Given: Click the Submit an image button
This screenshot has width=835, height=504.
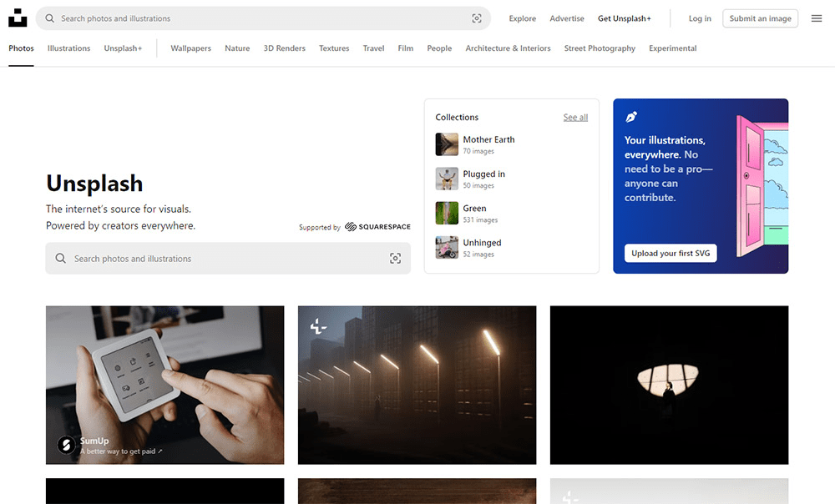Looking at the screenshot, I should (x=760, y=18).
